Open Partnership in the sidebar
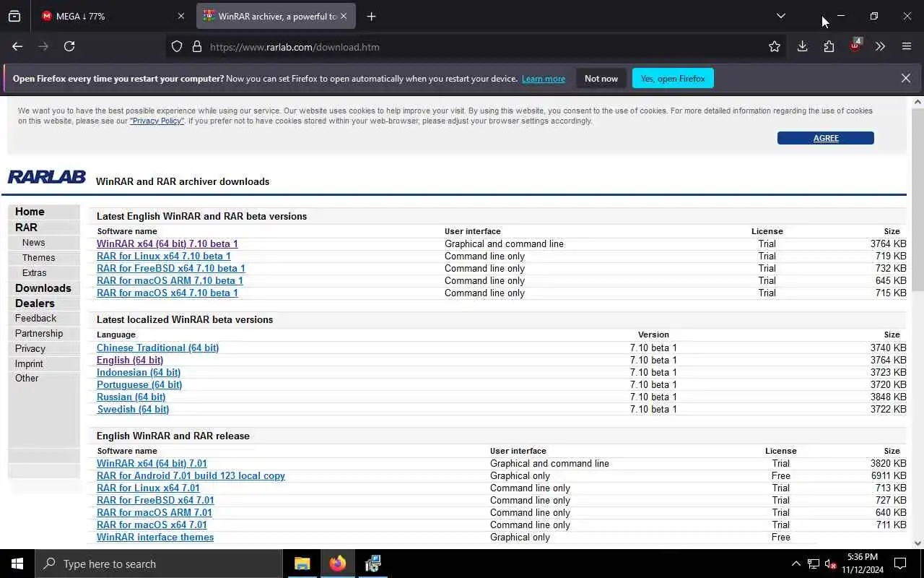The image size is (924, 578). 39,333
